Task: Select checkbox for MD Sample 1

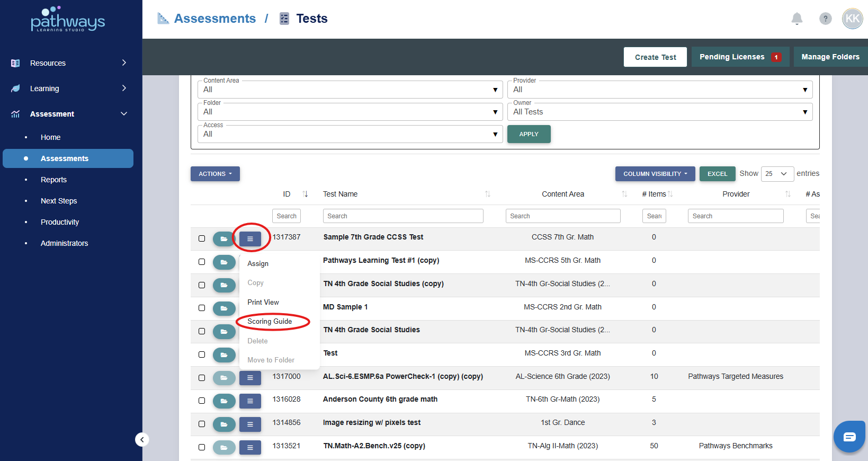Action: tap(202, 308)
